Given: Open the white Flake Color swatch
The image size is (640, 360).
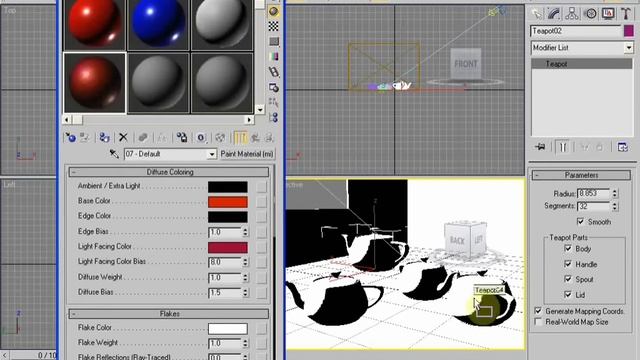Looking at the screenshot, I should [228, 329].
